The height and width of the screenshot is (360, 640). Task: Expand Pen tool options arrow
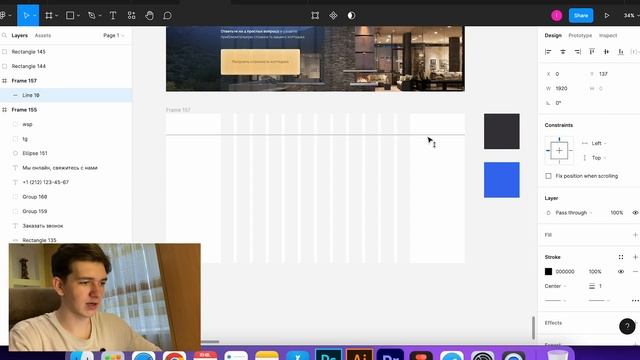pyautogui.click(x=100, y=16)
